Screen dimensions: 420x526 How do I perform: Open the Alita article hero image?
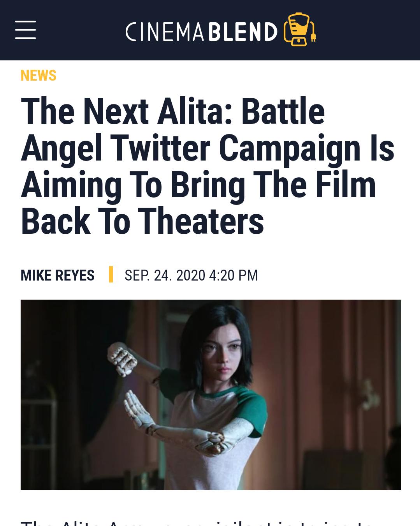(211, 395)
